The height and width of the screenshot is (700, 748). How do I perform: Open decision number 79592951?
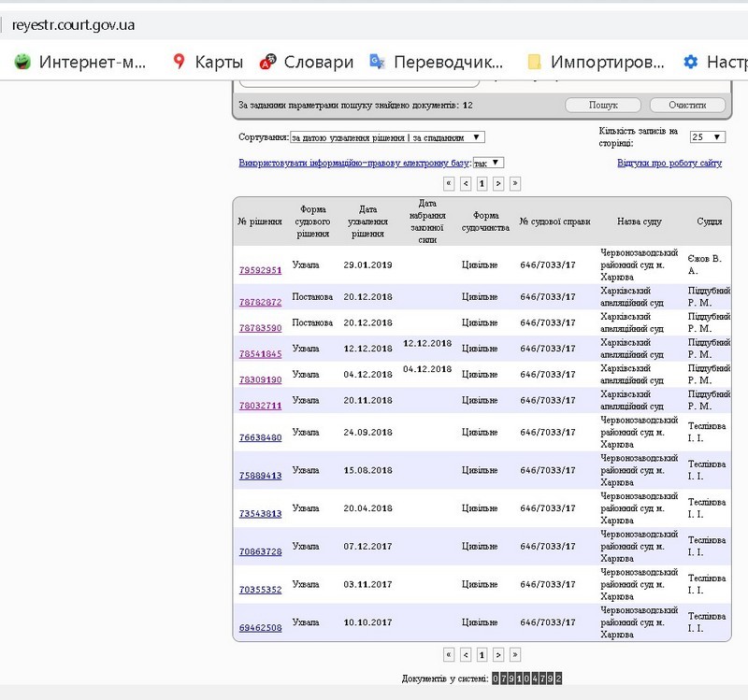[x=261, y=270]
